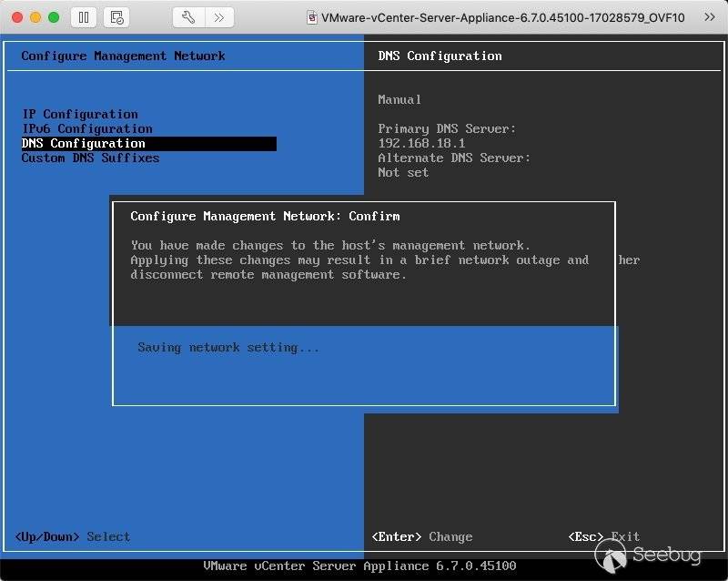Click the red close window button
This screenshot has height=581, width=728.
tap(17, 17)
